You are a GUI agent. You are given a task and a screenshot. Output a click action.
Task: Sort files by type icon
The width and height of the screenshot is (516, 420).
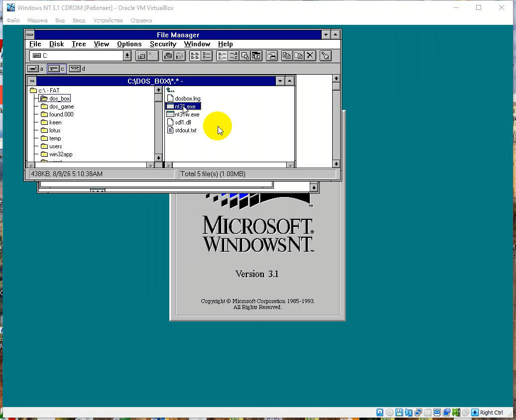pos(234,56)
